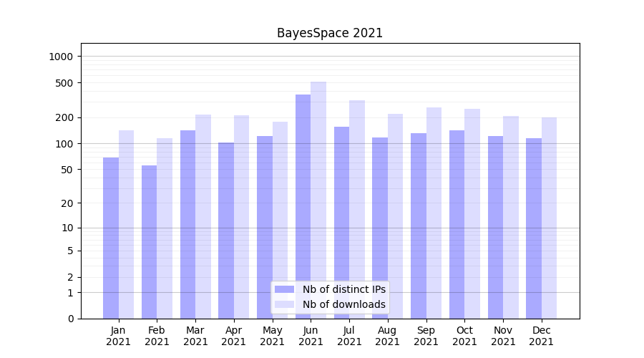Viewport: 644px width, 358px height.
Task: Select the Nb of distinct IPs legend label
Action: [343, 289]
